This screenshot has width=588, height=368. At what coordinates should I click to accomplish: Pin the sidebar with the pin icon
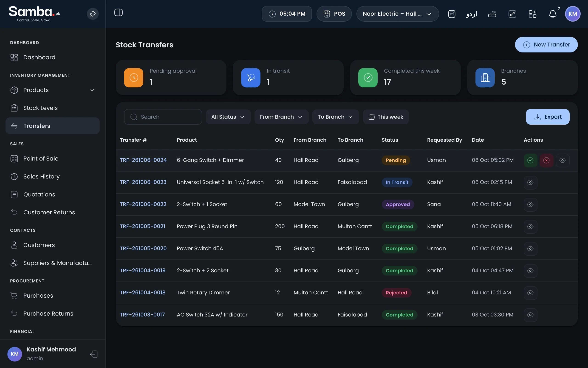click(93, 14)
